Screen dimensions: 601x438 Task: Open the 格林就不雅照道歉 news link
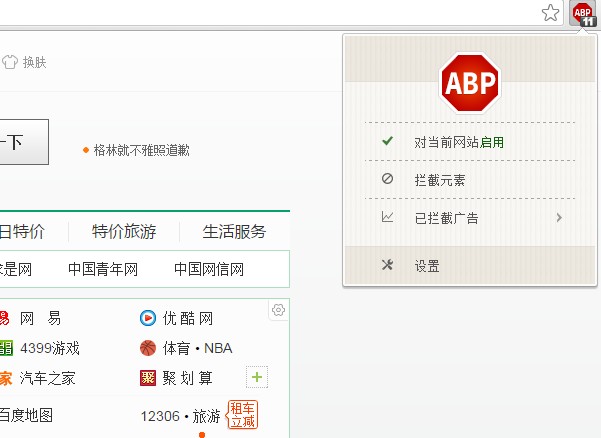click(141, 150)
